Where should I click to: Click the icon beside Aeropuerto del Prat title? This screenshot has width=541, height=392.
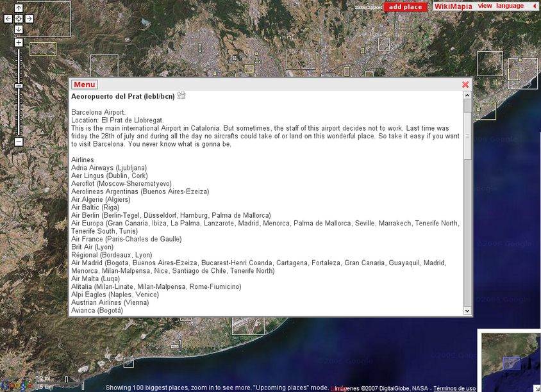click(x=181, y=95)
